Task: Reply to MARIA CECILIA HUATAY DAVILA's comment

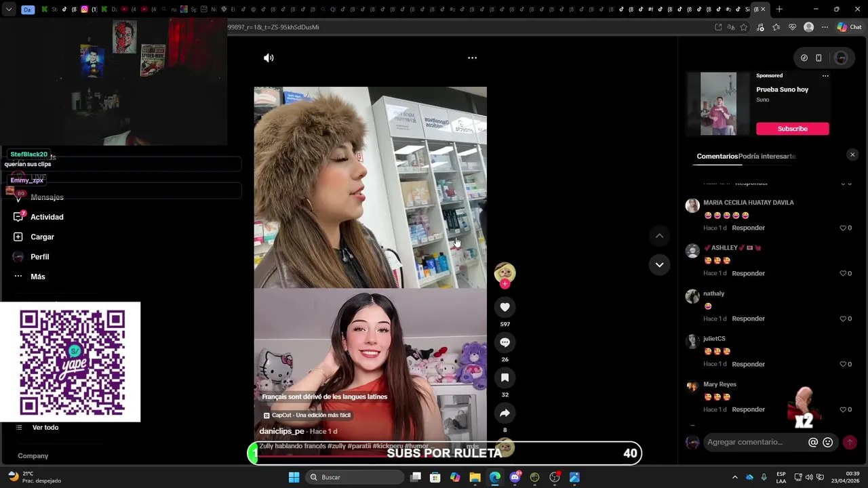Action: tap(748, 228)
